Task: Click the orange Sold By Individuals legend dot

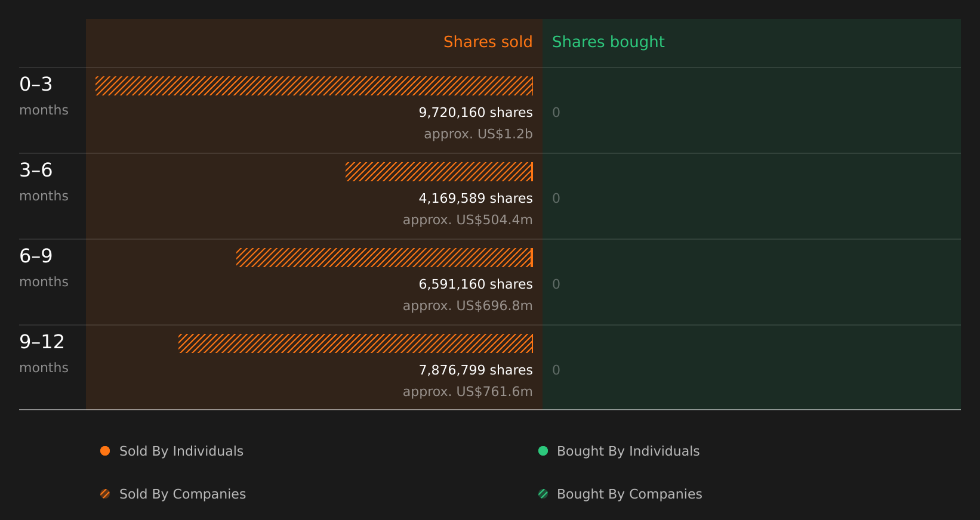Action: pyautogui.click(x=105, y=451)
